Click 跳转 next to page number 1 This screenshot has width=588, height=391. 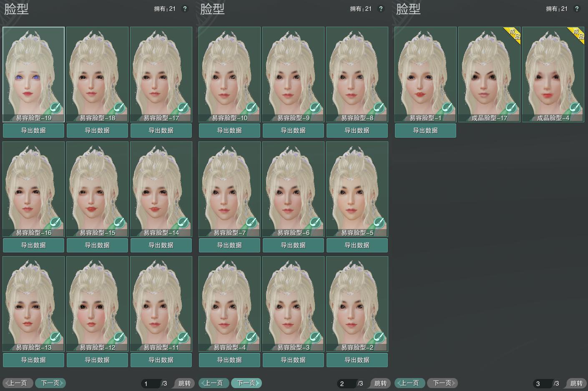[x=184, y=383]
